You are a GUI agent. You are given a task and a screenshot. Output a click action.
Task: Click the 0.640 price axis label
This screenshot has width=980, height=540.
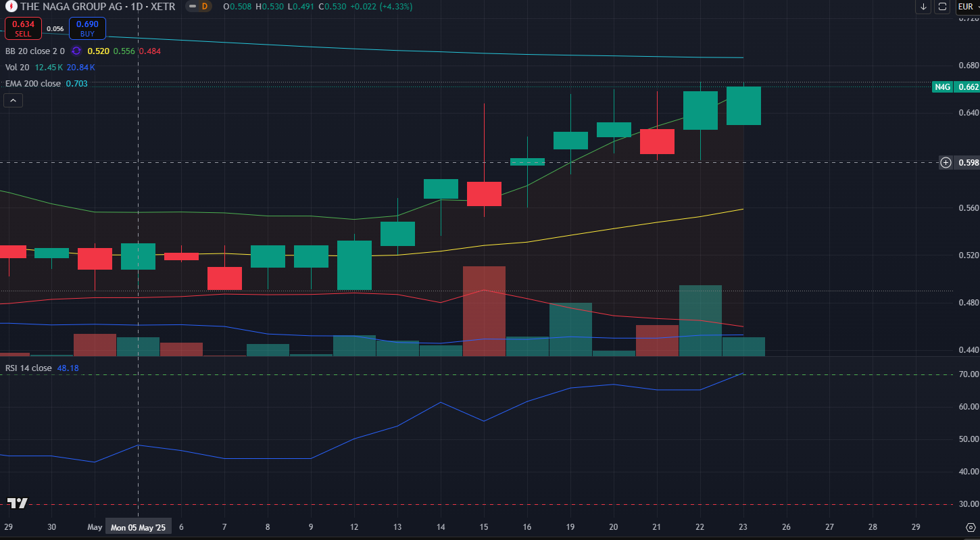[x=969, y=113]
